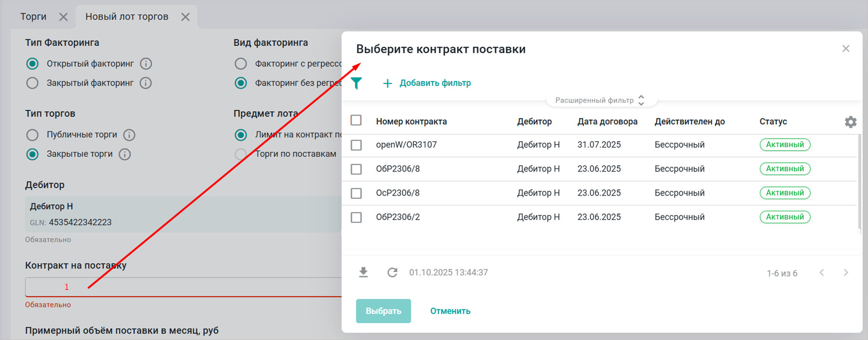This screenshot has height=340, width=868.
Task: Open table column settings gear
Action: coord(850,122)
